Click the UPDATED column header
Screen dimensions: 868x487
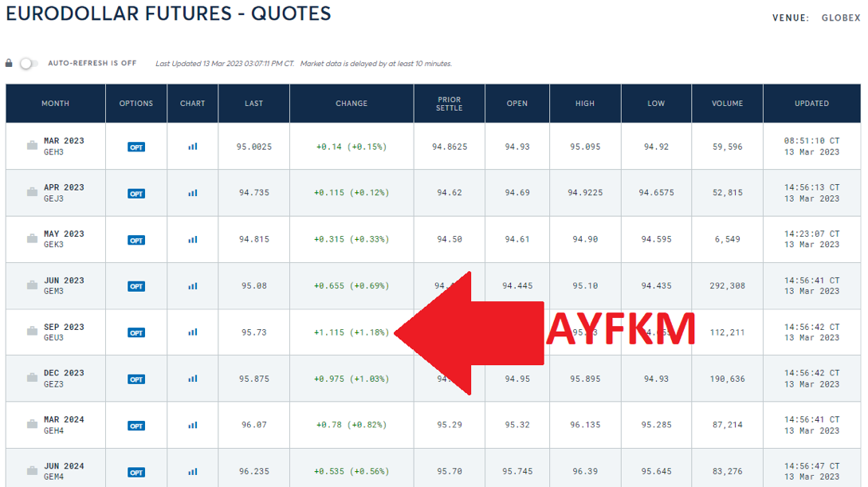[812, 104]
